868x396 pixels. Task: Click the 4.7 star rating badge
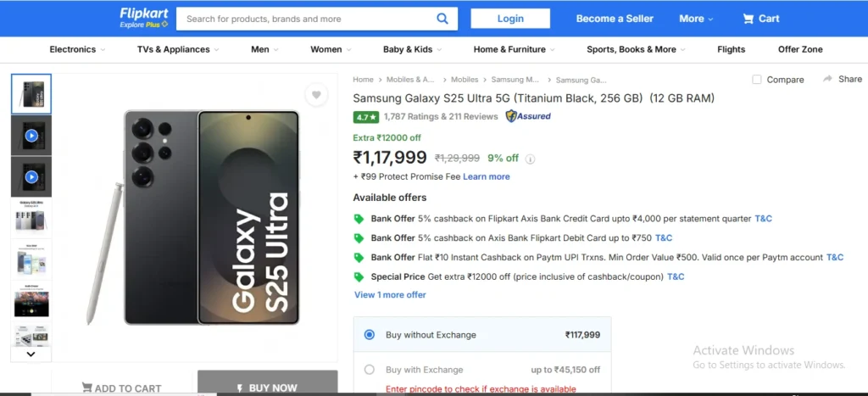click(x=366, y=117)
